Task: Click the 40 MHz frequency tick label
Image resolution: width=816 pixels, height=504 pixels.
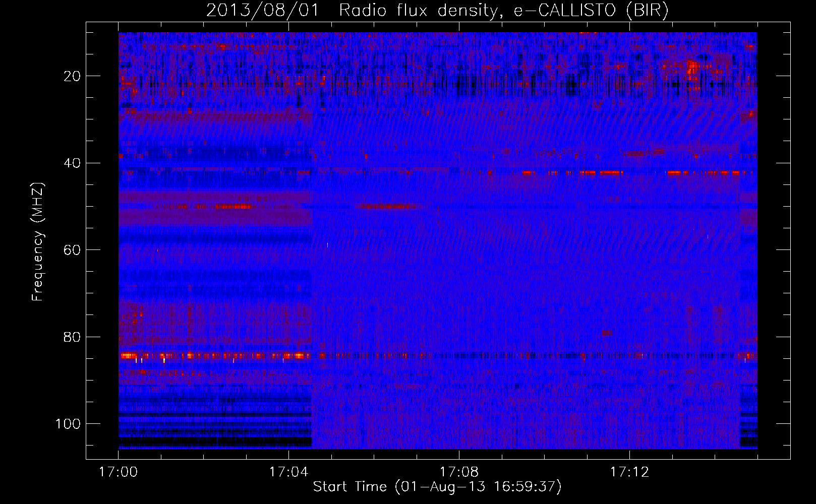Action: [x=73, y=163]
